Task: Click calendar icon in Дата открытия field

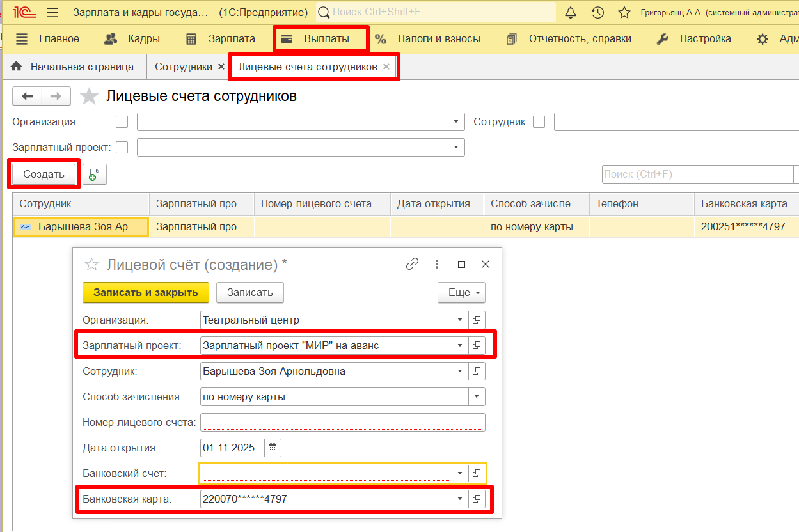Action: tap(273, 448)
